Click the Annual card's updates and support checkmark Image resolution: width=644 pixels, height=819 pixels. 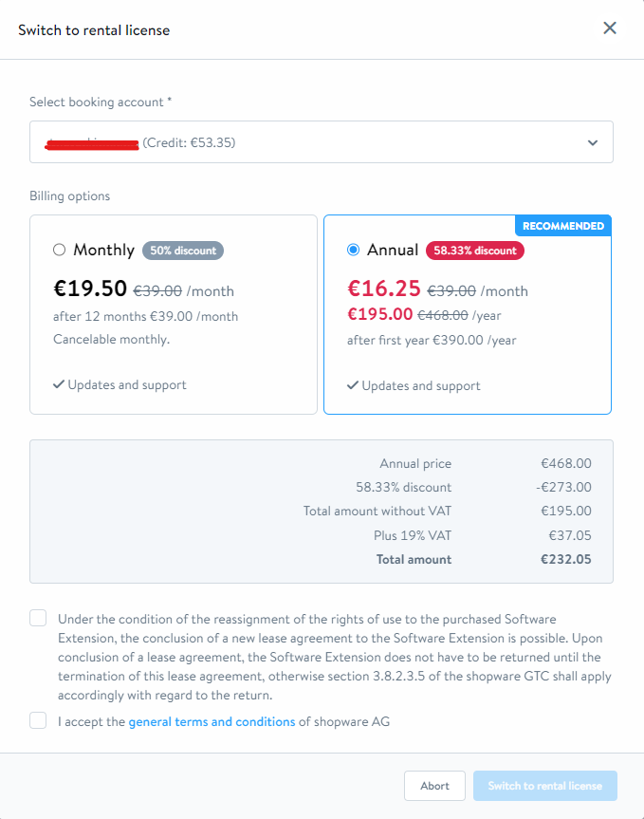(x=353, y=386)
